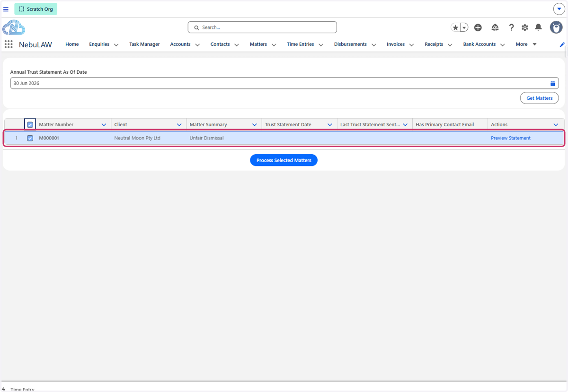Click Process Selected Matters button
568x392 pixels.
point(284,160)
